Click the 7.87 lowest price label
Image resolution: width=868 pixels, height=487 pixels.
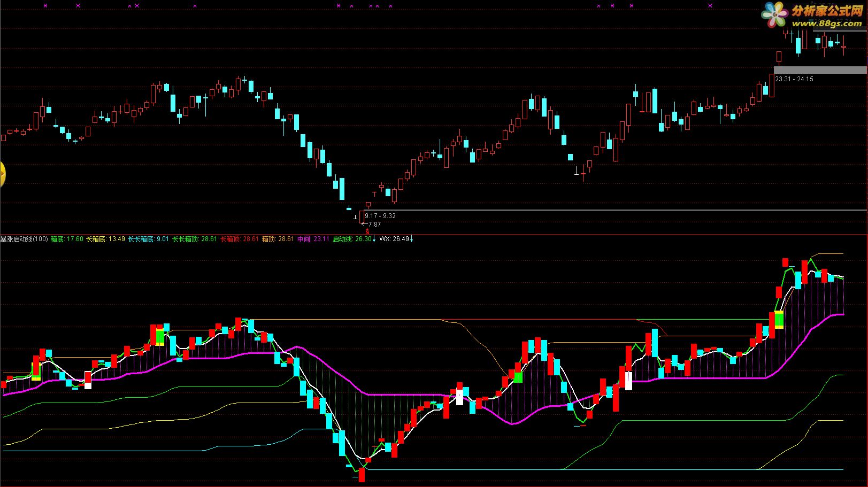374,225
